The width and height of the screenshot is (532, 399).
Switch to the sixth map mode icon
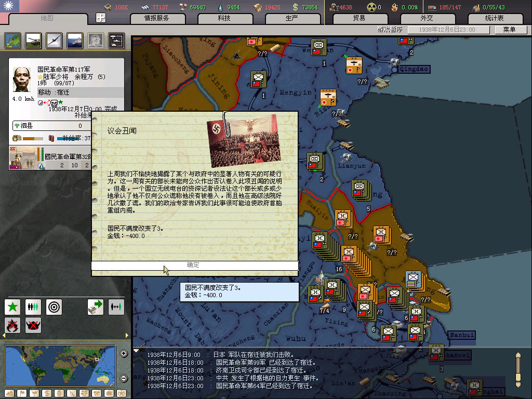[x=72, y=393]
